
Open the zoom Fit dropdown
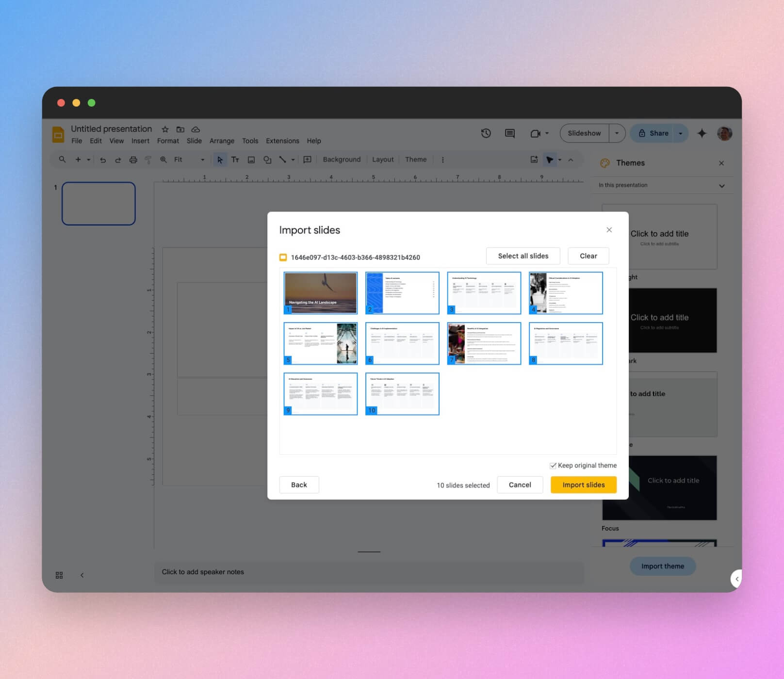202,160
